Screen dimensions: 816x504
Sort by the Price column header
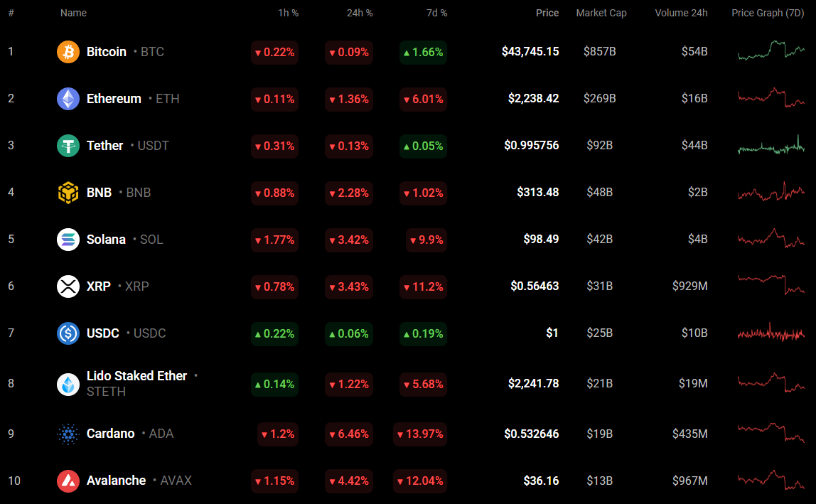point(547,13)
